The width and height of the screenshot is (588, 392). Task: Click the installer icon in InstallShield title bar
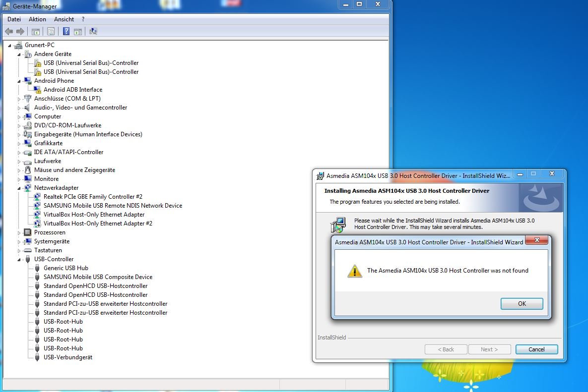pyautogui.click(x=320, y=175)
